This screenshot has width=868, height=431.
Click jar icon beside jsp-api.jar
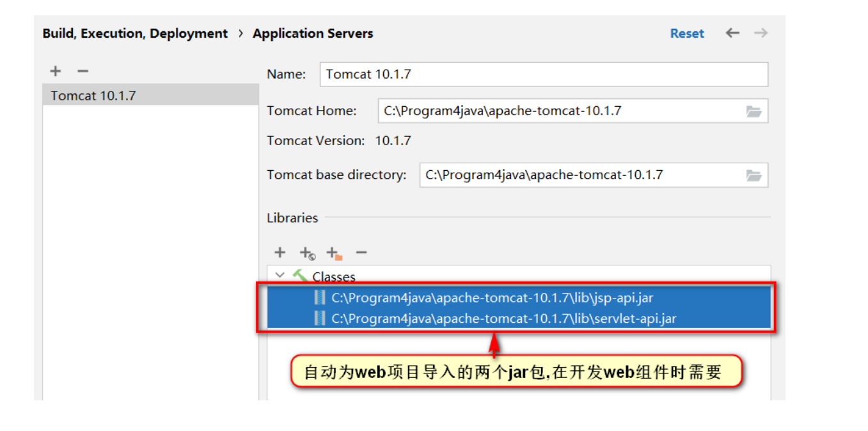(320, 297)
